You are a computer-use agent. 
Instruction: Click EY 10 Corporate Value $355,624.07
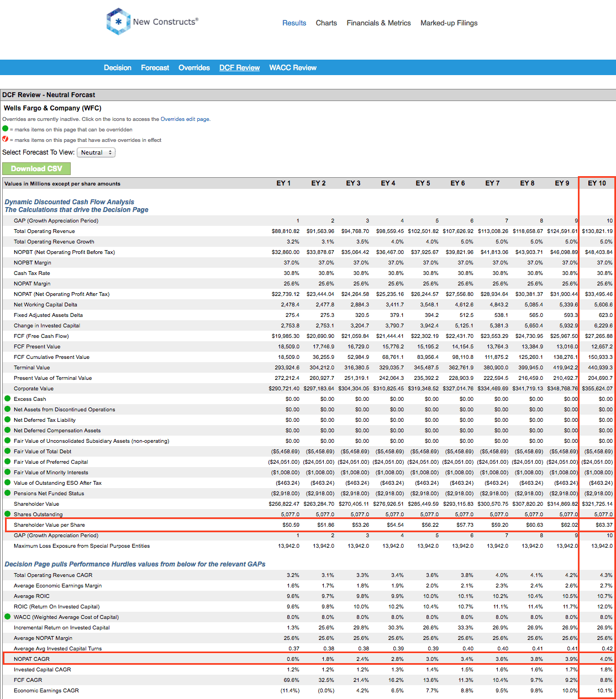pyautogui.click(x=598, y=388)
